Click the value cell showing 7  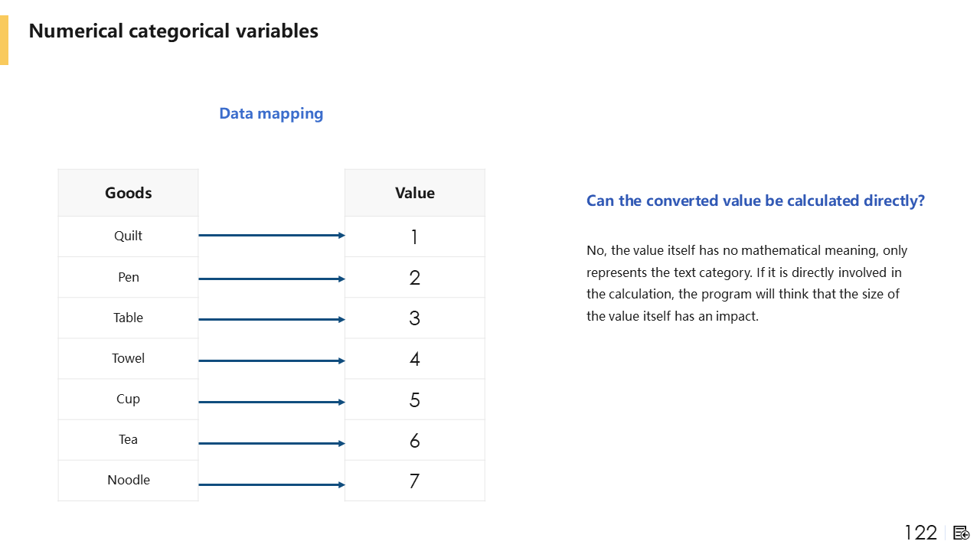(x=414, y=481)
